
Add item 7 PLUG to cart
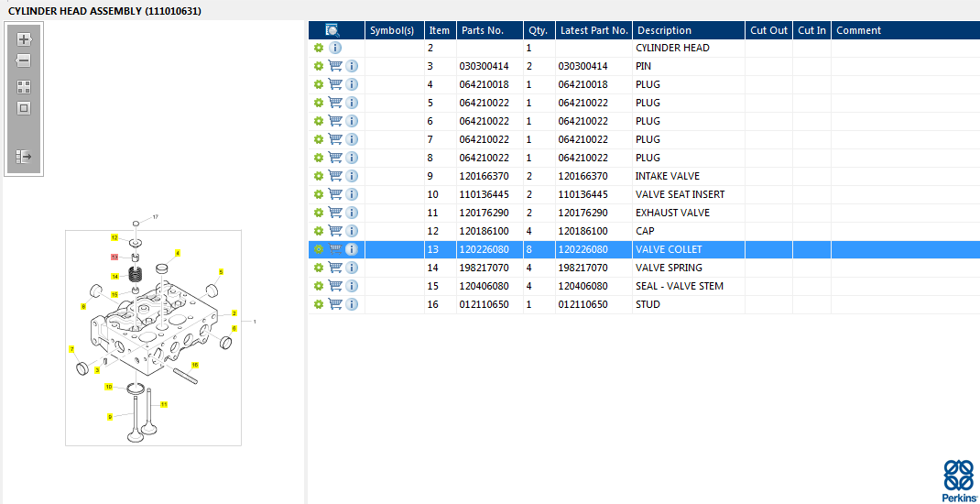tap(335, 139)
